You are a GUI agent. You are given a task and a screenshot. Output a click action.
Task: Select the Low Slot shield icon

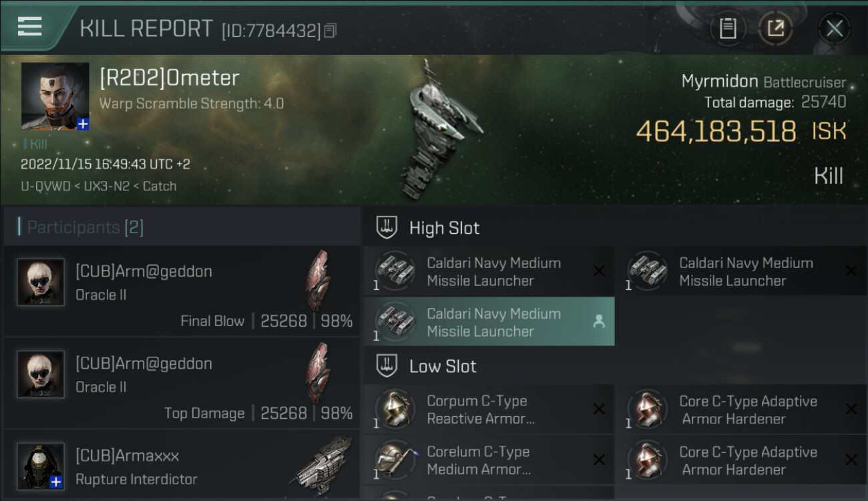(x=387, y=366)
